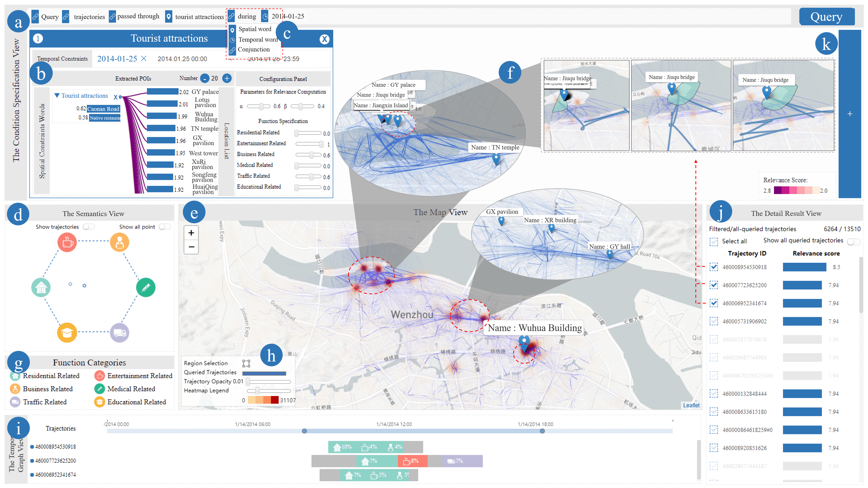Click the house Residential node icon
868x488 pixels.
pos(41,287)
